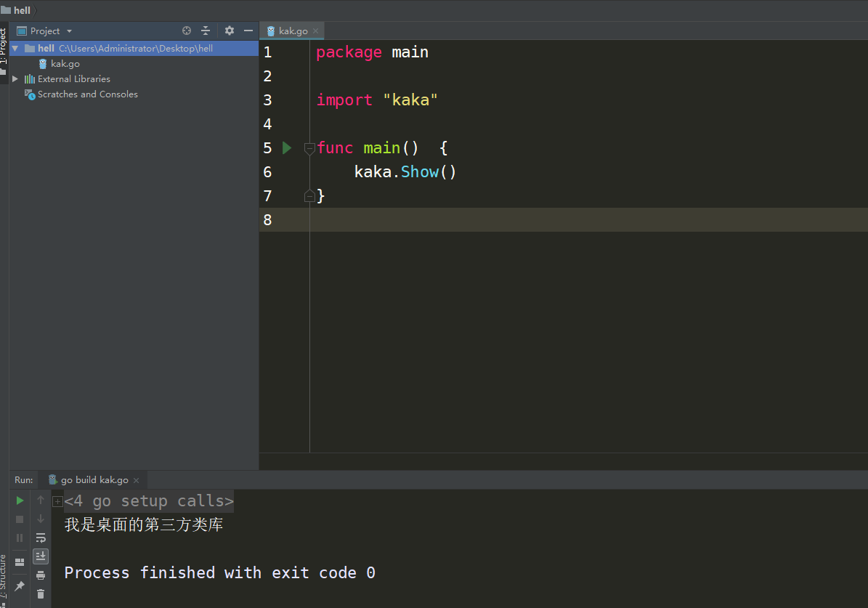Select External Libraries in the tree
The width and height of the screenshot is (868, 608).
point(73,79)
